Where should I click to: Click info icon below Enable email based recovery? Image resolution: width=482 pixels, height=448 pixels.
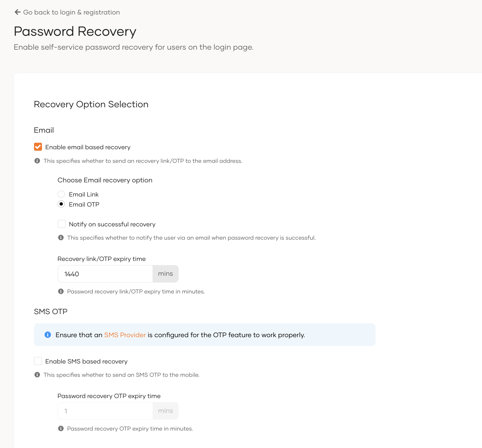pyautogui.click(x=37, y=160)
